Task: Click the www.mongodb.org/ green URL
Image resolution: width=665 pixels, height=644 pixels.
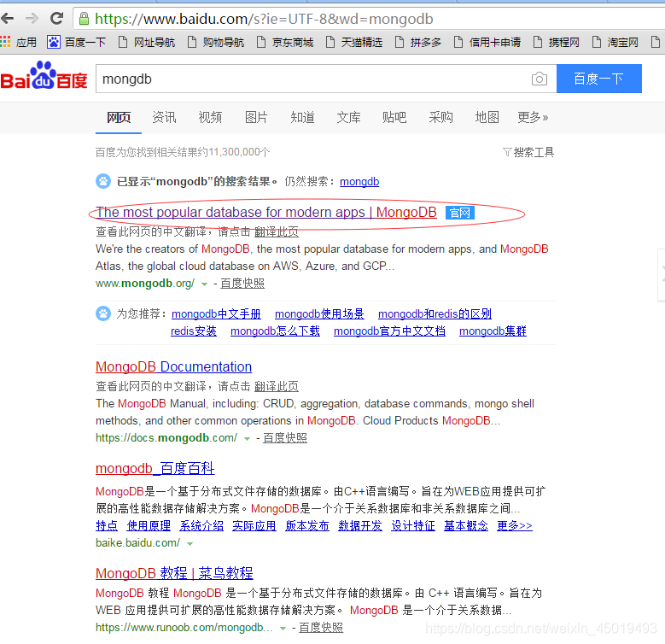Action: (145, 284)
